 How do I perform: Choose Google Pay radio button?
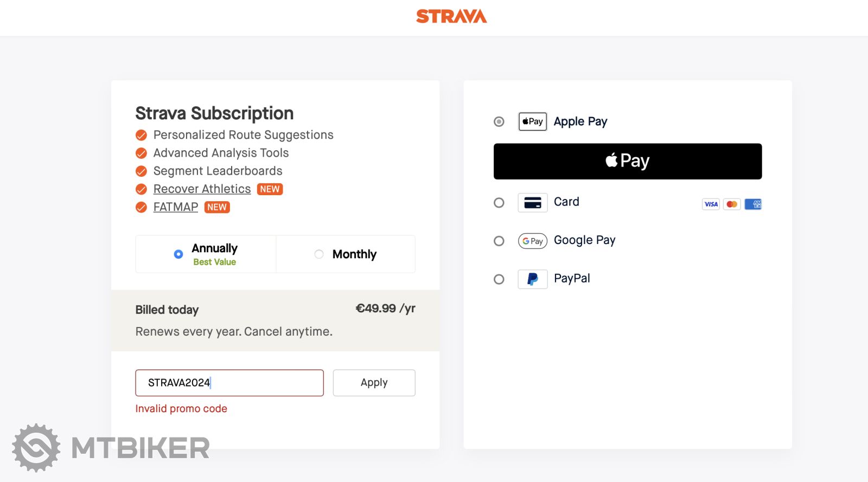point(499,241)
